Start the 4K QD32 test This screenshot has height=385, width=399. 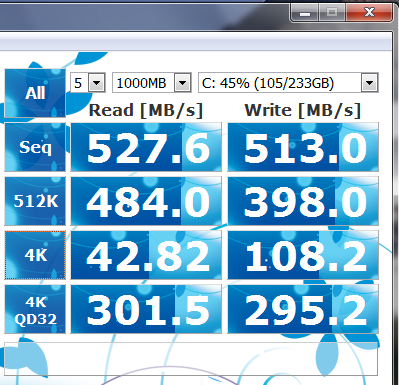(x=35, y=309)
